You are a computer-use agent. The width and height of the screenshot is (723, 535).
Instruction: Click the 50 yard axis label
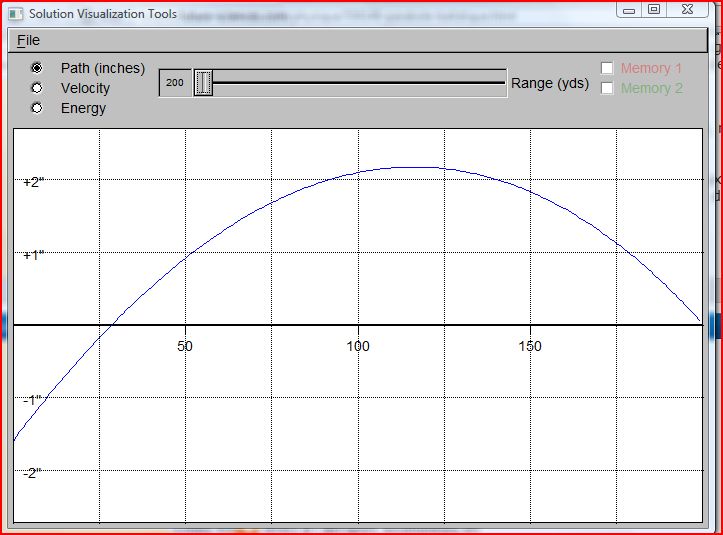tap(184, 346)
